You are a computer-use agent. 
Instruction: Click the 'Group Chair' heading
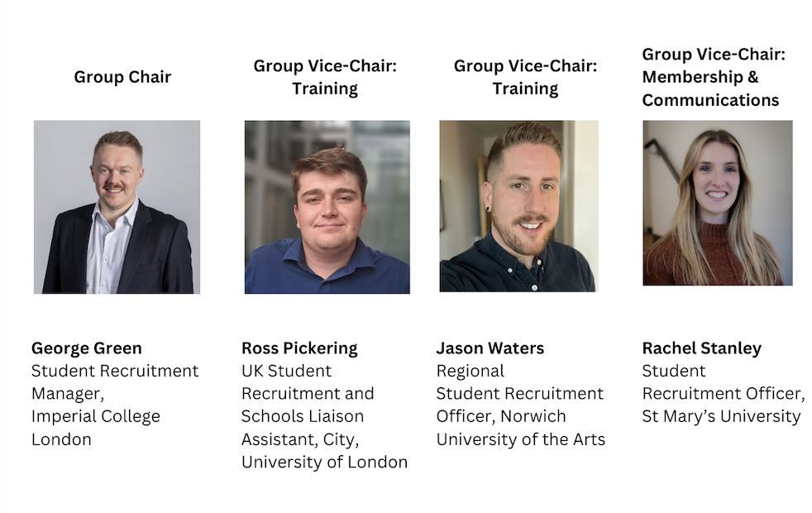click(122, 77)
